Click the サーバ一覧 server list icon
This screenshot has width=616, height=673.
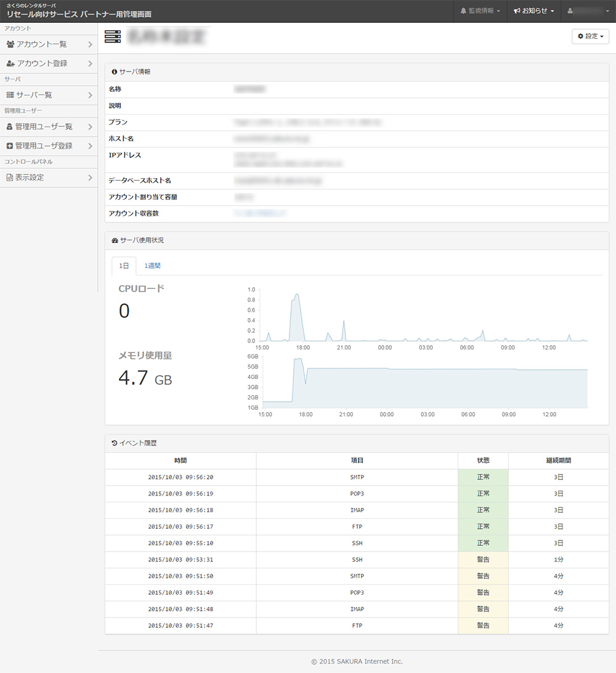coord(10,95)
